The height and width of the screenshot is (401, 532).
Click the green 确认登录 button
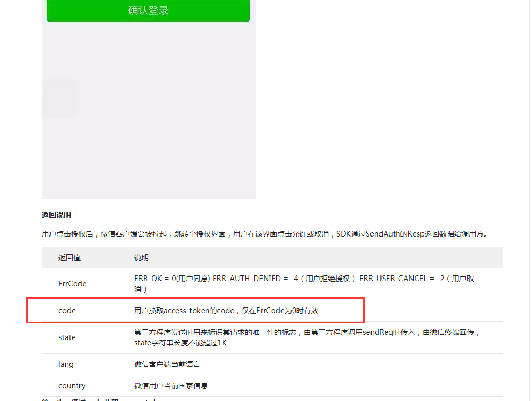[x=148, y=11]
